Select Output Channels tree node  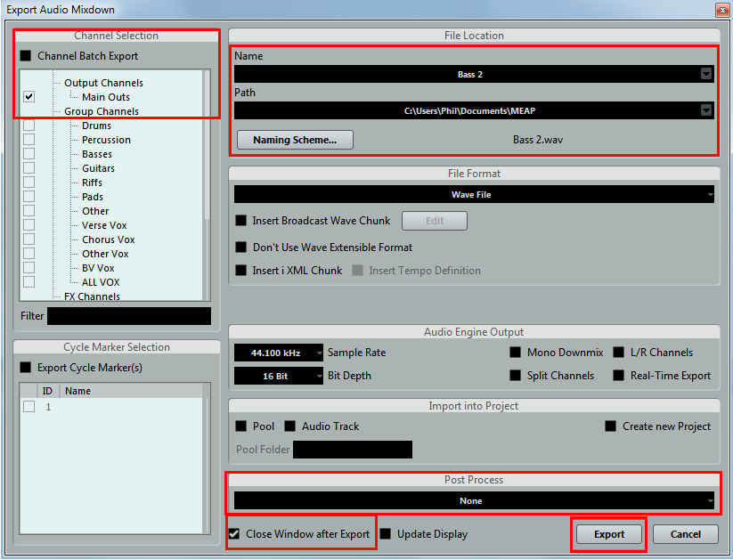point(104,83)
